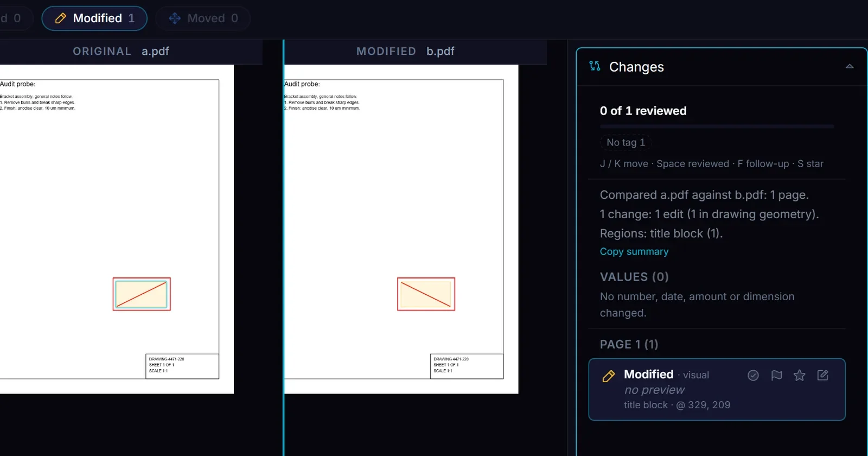The image size is (868, 456).
Task: Select the highlighted change box in b.pdf
Action: coord(426,294)
